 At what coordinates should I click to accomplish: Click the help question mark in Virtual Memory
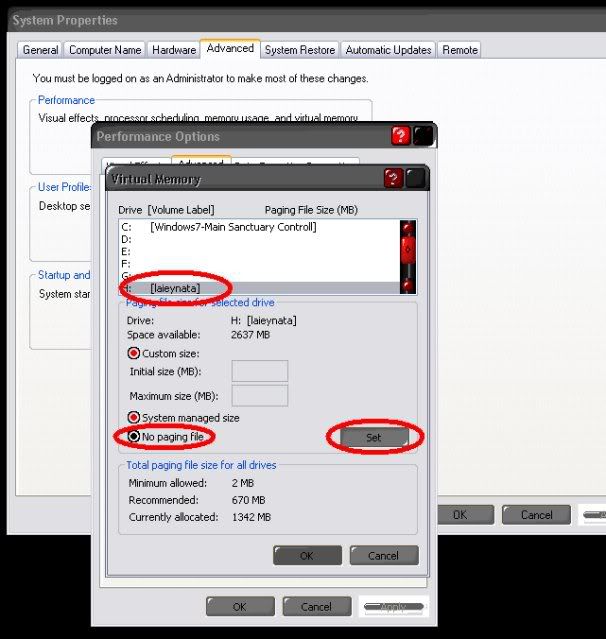tap(394, 179)
